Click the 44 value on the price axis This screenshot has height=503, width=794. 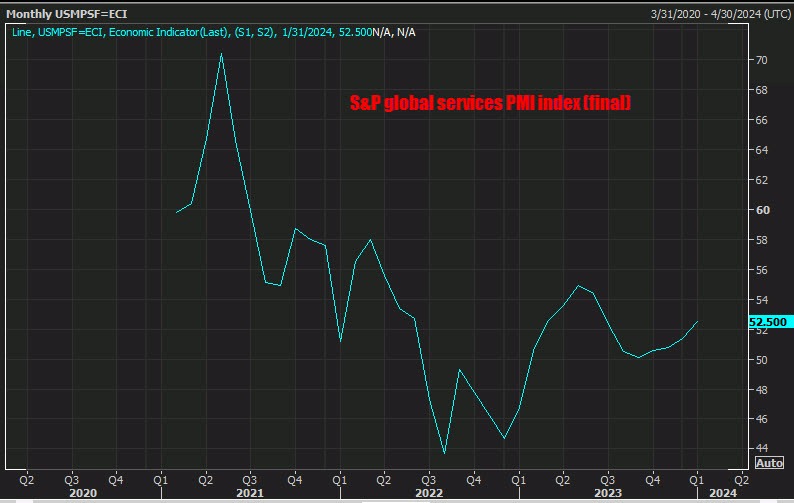point(761,448)
